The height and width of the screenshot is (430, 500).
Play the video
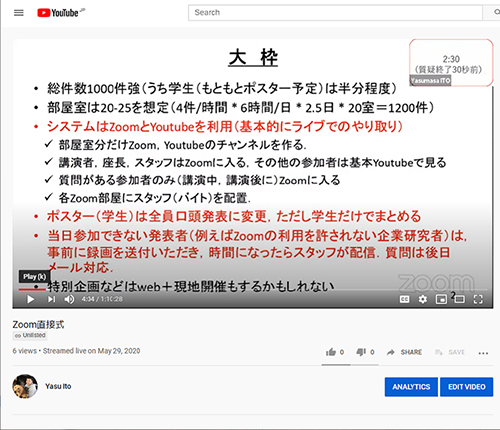coord(31,299)
